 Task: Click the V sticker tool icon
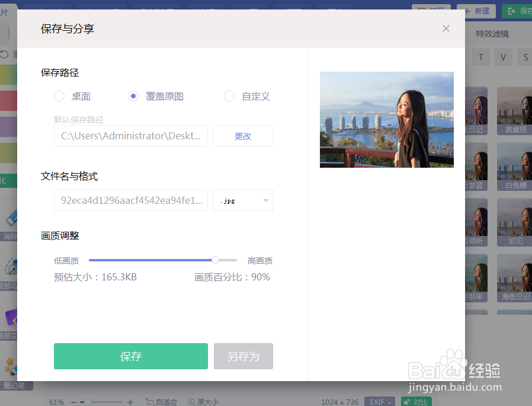tap(502, 57)
